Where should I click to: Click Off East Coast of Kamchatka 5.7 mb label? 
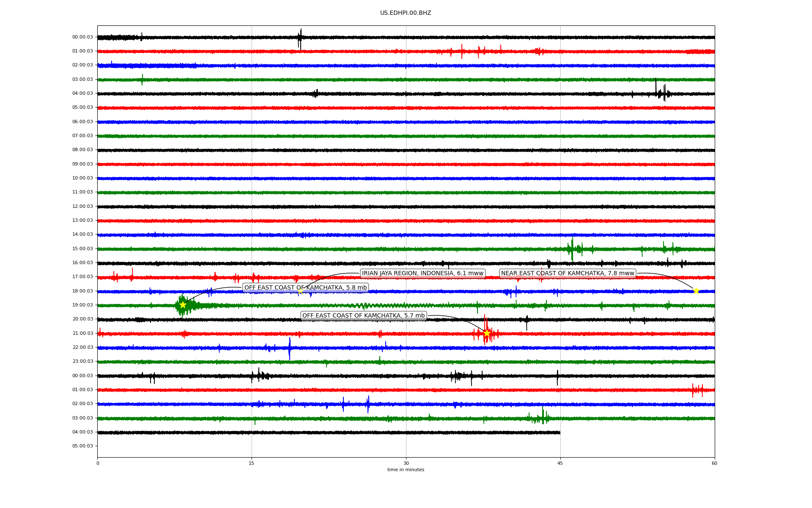point(363,316)
